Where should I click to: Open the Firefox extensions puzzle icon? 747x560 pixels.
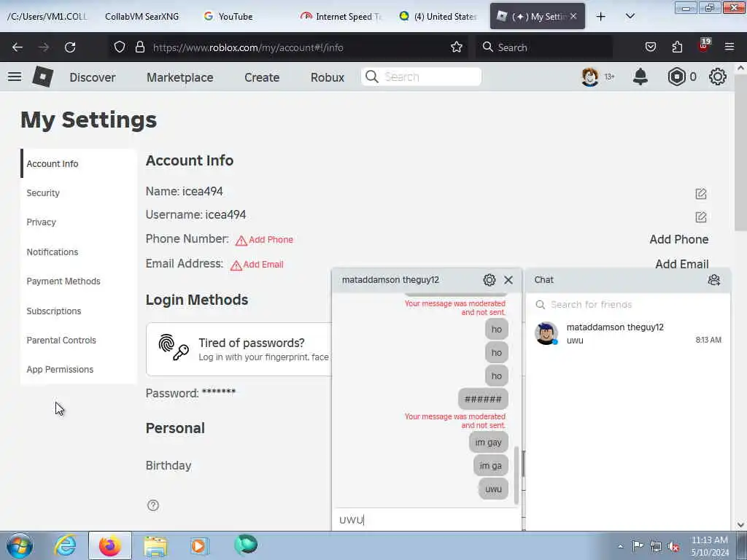tap(677, 47)
